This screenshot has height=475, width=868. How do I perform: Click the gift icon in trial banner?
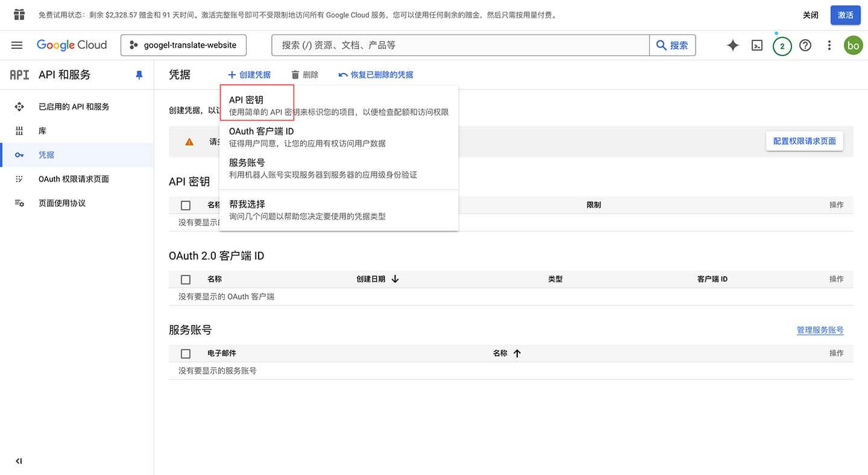coord(19,14)
